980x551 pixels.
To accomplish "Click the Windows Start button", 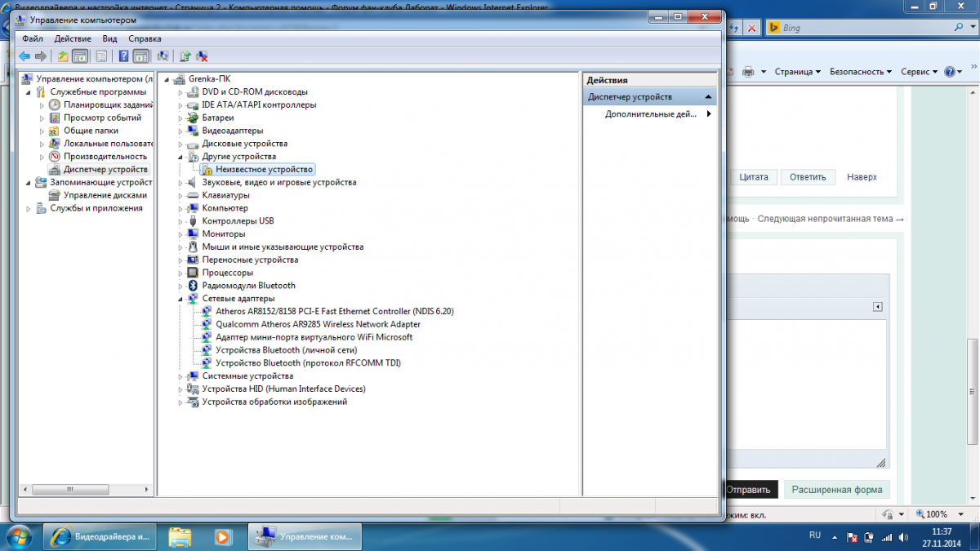I will [18, 536].
